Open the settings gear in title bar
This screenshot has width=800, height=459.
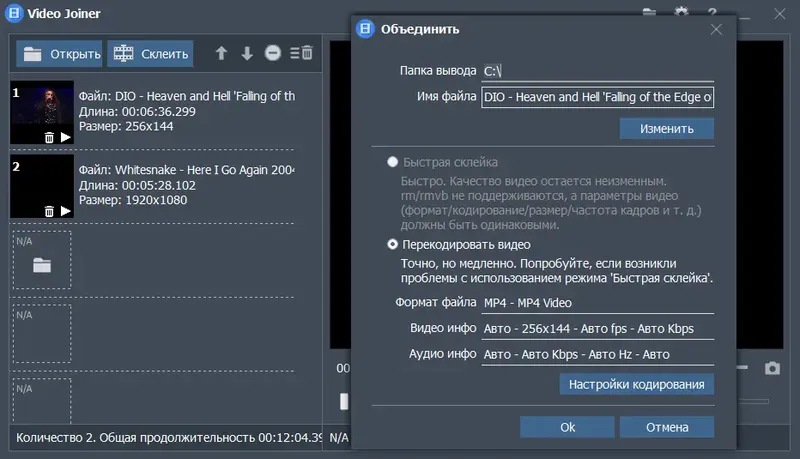coord(682,13)
